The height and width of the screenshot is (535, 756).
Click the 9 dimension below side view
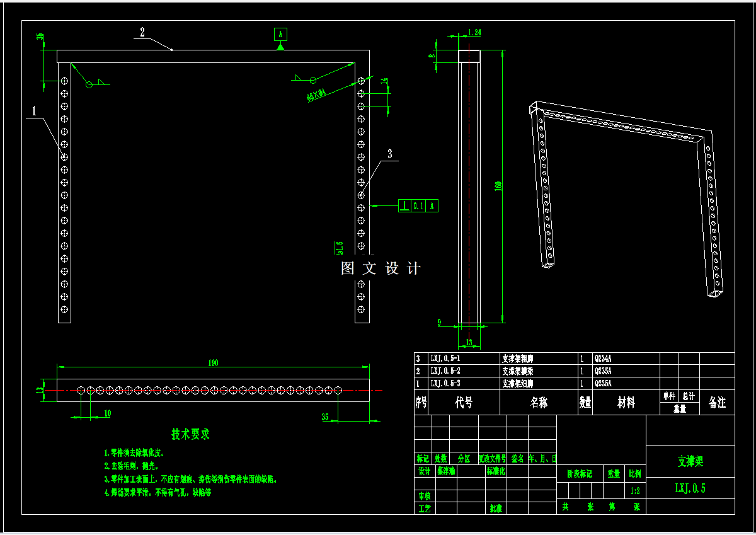coord(439,322)
